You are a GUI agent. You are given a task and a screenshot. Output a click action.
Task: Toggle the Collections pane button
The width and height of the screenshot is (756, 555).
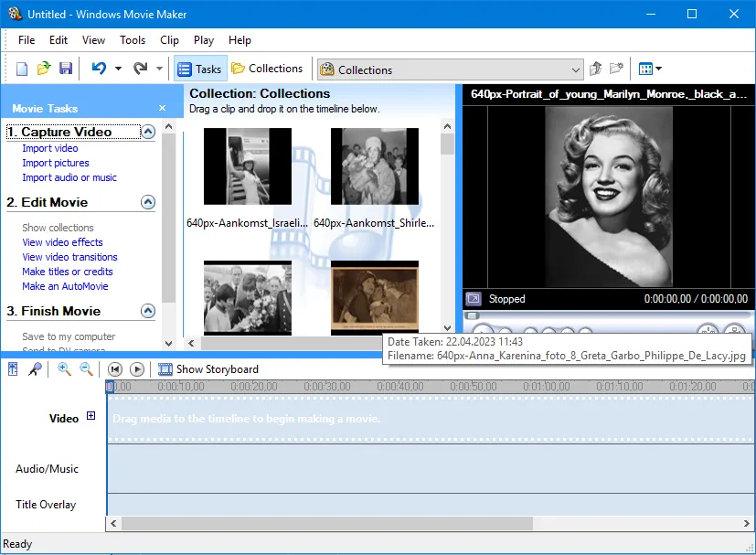[x=267, y=69]
